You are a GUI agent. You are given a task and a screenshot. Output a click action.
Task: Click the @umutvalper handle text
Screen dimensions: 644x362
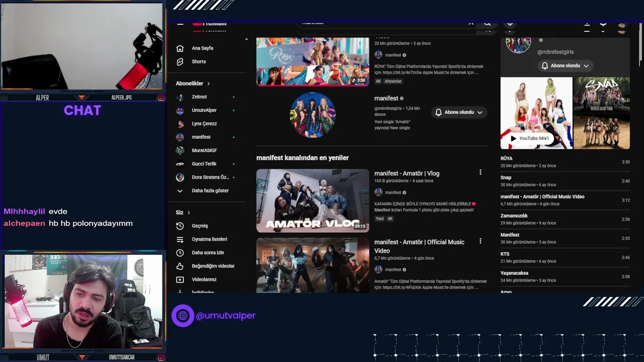coord(225,316)
